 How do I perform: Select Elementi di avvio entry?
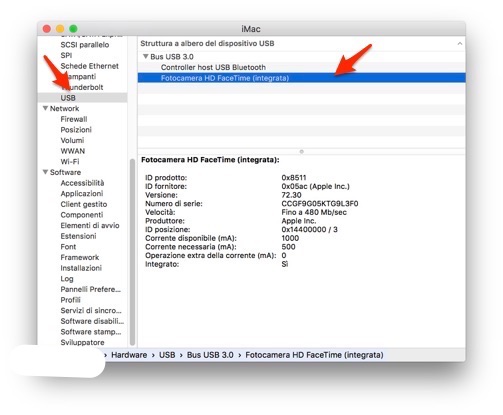pyautogui.click(x=90, y=226)
